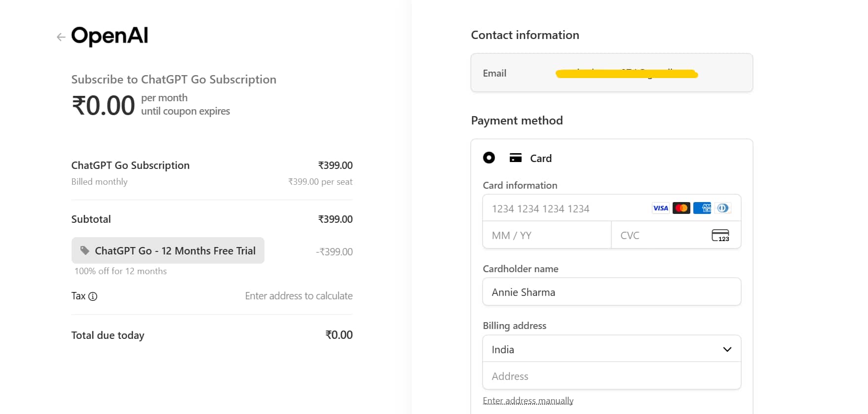The width and height of the screenshot is (868, 414).
Task: Click the 'Billing address' label
Action: coord(514,326)
